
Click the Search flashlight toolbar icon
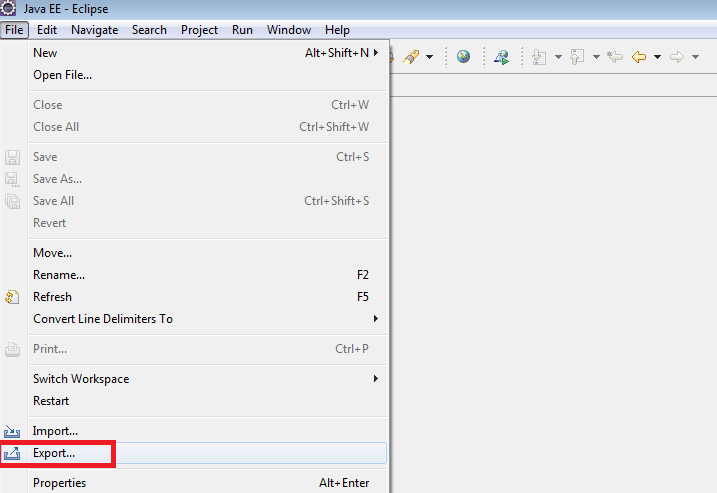pos(411,57)
